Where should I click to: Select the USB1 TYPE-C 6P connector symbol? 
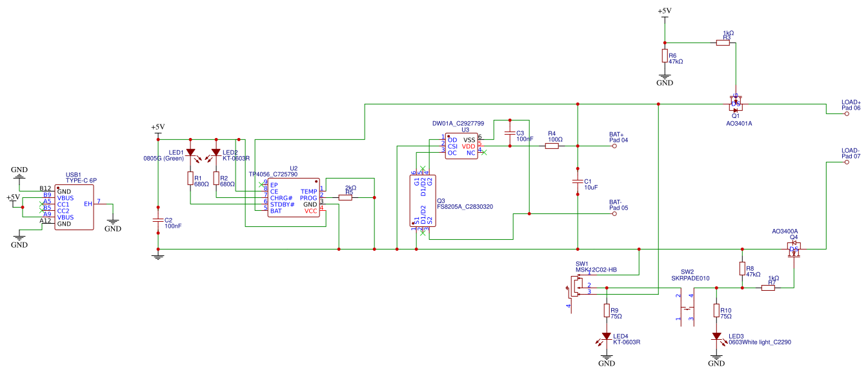74,207
